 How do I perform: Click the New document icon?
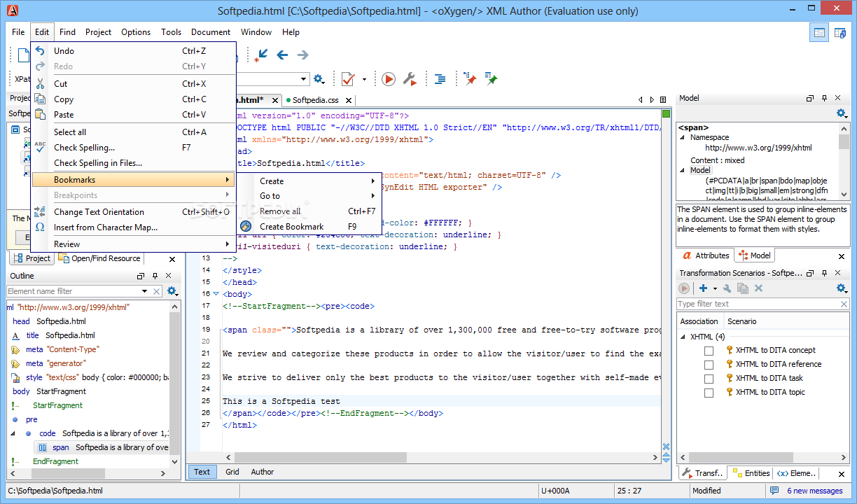(23, 55)
